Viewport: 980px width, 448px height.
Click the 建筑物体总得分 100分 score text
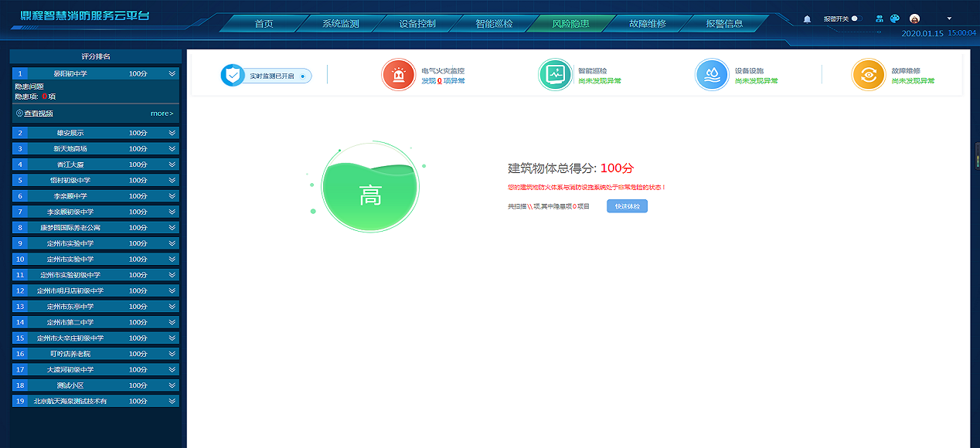571,168
